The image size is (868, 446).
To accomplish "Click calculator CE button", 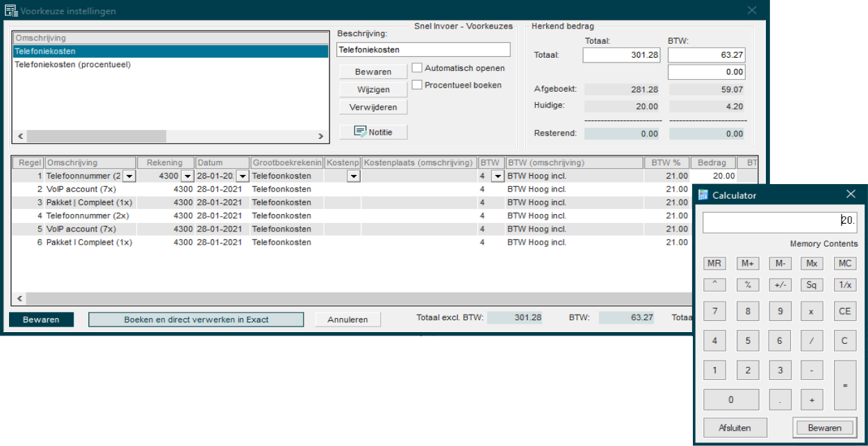I will coord(845,311).
